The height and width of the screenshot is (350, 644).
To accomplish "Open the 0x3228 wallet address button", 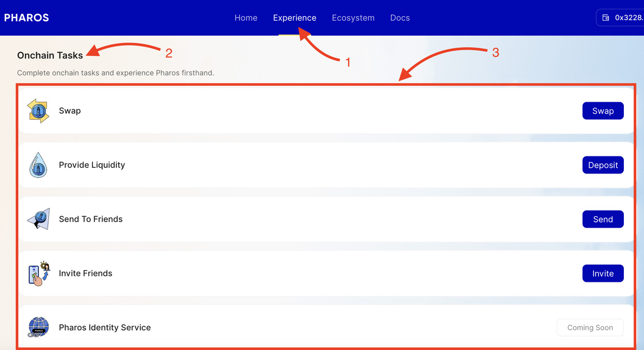I will [x=620, y=18].
